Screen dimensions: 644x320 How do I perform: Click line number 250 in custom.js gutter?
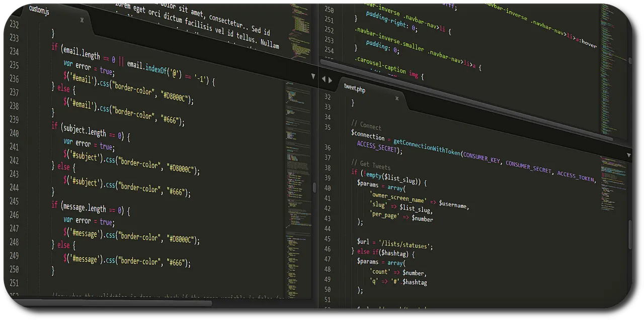point(14,269)
